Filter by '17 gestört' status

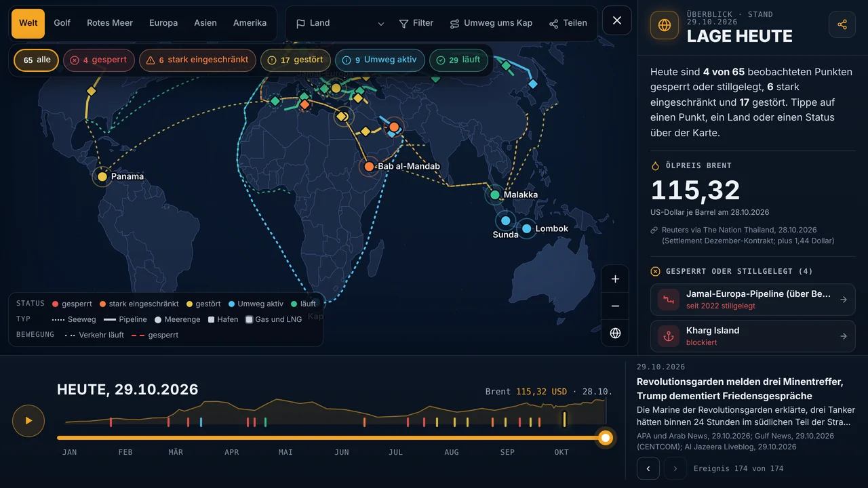(296, 60)
